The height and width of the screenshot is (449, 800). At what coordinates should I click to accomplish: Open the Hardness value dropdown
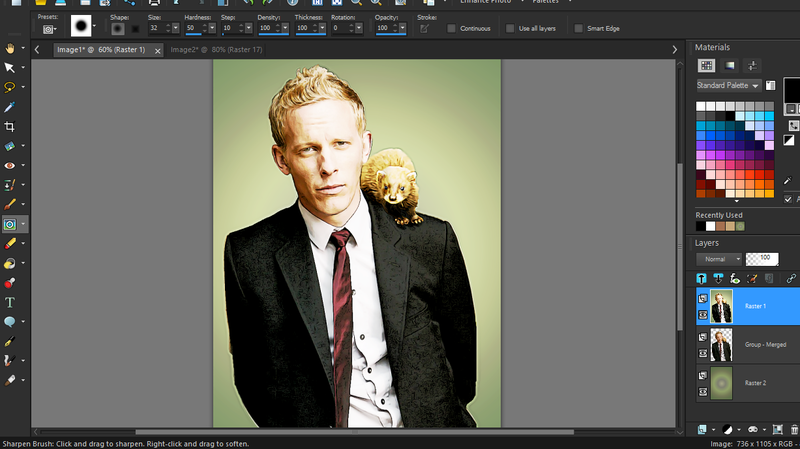tap(212, 28)
